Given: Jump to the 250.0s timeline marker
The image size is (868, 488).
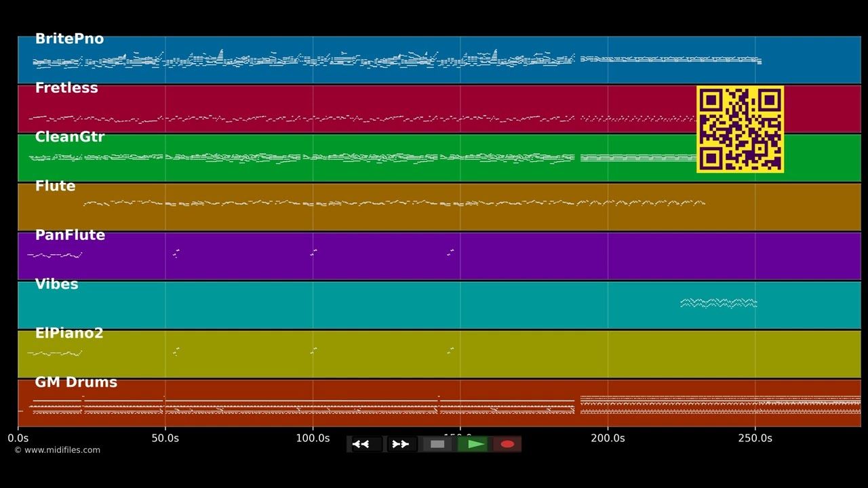Looking at the screenshot, I should tap(755, 439).
